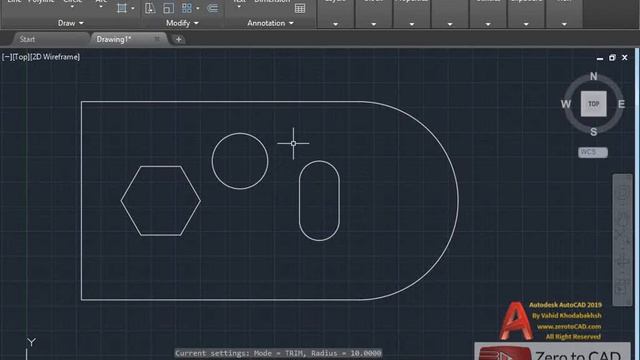Choose the Stretch tool icon
This screenshot has height=360, width=640.
(x=150, y=8)
